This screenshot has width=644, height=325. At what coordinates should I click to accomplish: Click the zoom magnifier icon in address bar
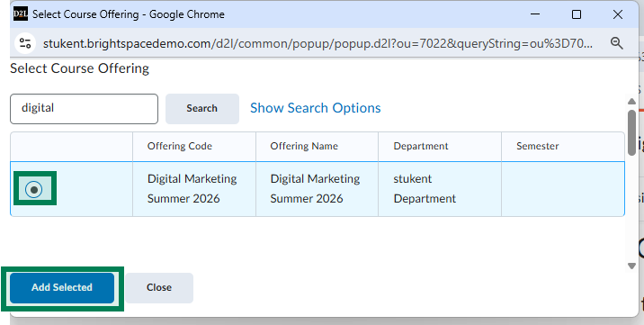(617, 42)
